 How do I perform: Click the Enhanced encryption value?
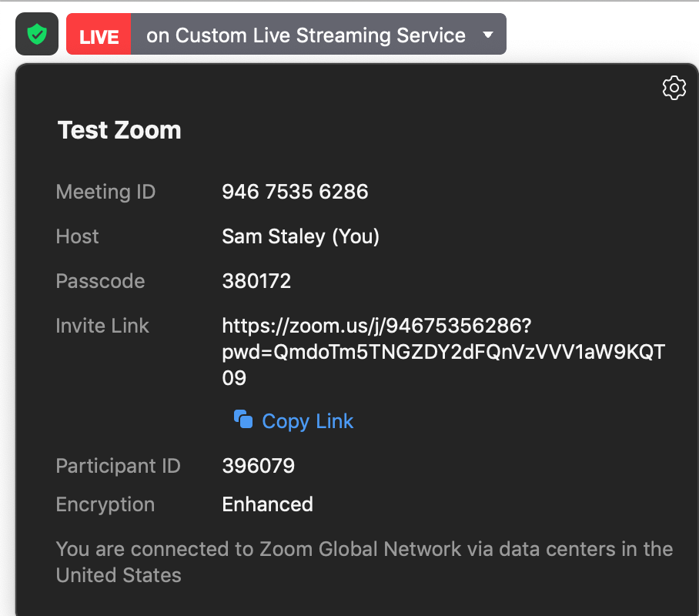[x=267, y=504]
